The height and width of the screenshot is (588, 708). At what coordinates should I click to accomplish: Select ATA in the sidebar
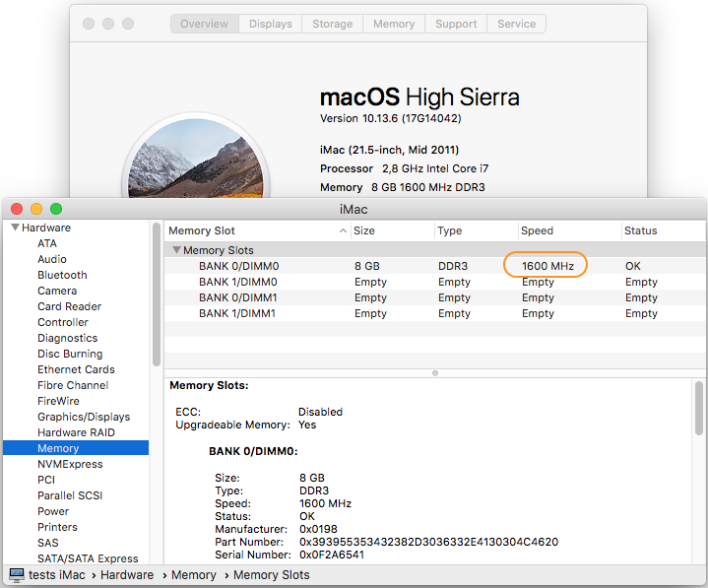pos(47,243)
